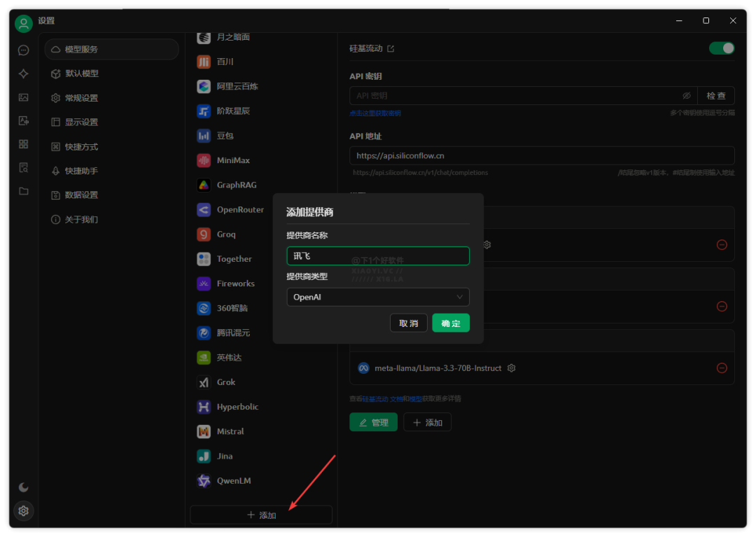Select the 360智脑 provider icon
The width and height of the screenshot is (756, 537).
click(x=204, y=308)
